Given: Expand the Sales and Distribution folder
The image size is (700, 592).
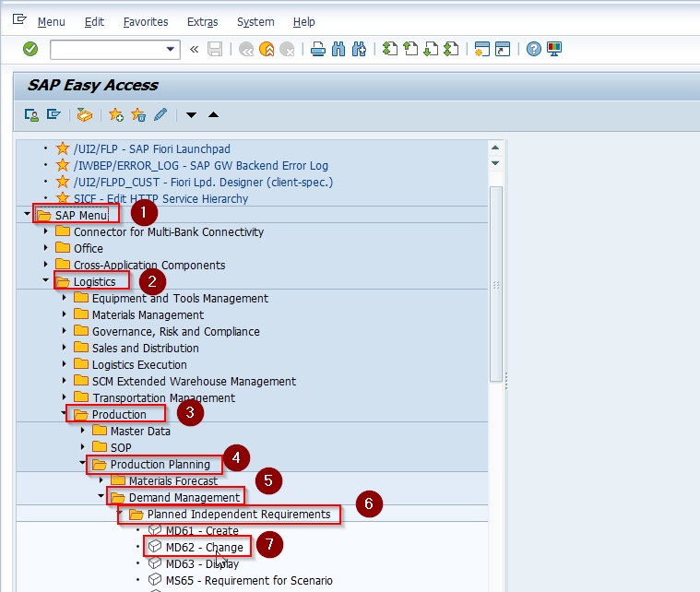Looking at the screenshot, I should (64, 348).
